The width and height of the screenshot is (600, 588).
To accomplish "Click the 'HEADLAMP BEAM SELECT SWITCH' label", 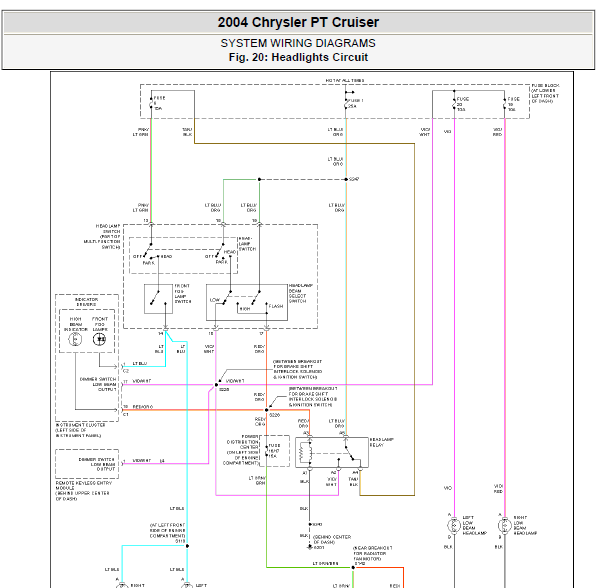I will tap(301, 293).
